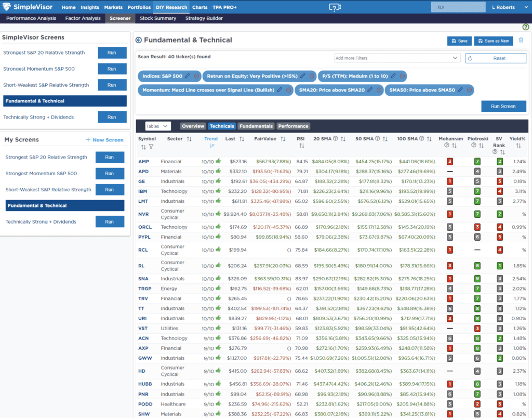Open the L Roberts user menu
The width and height of the screenshot is (532, 418).
click(x=504, y=7)
